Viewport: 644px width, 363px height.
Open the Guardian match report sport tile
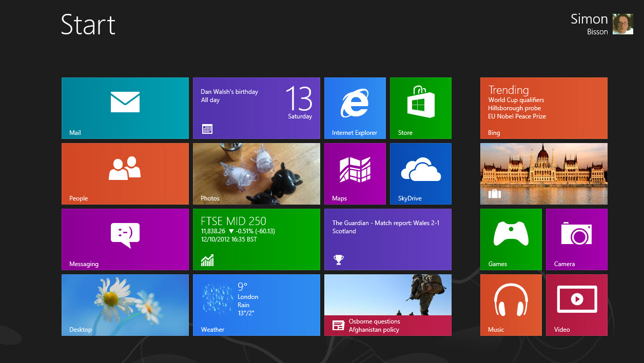click(x=388, y=239)
